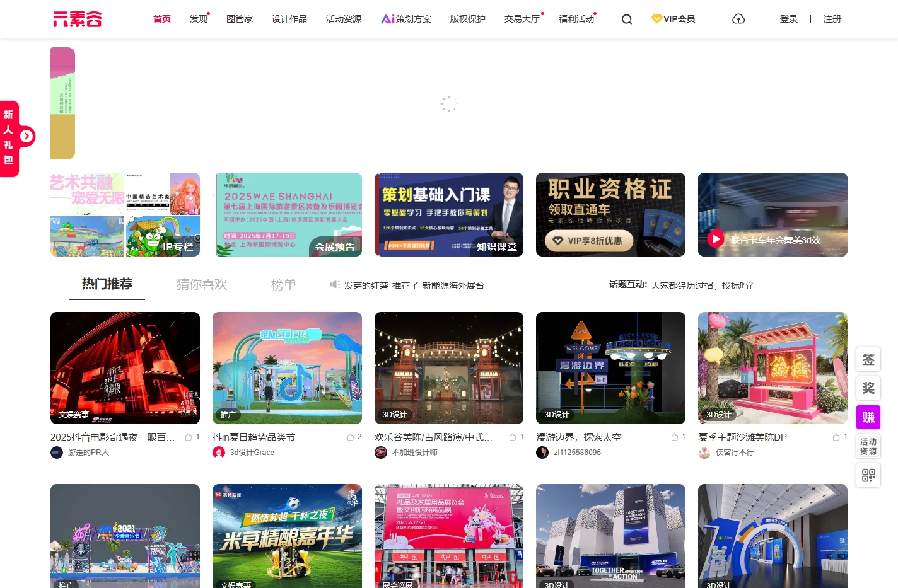The width and height of the screenshot is (898, 588).
Task: Like the 欢乐谷美陈 post
Action: point(513,437)
